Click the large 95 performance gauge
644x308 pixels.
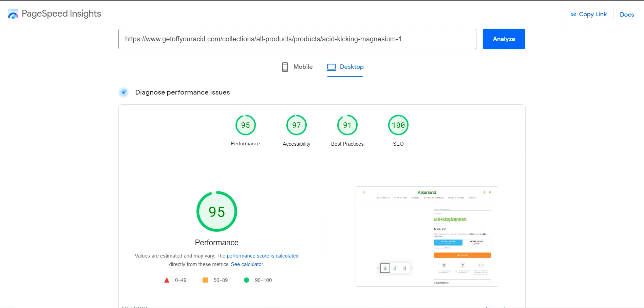point(216,211)
